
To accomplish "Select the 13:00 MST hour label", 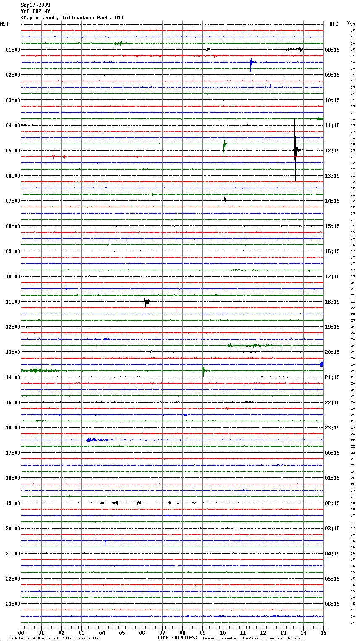I will pos(13,352).
